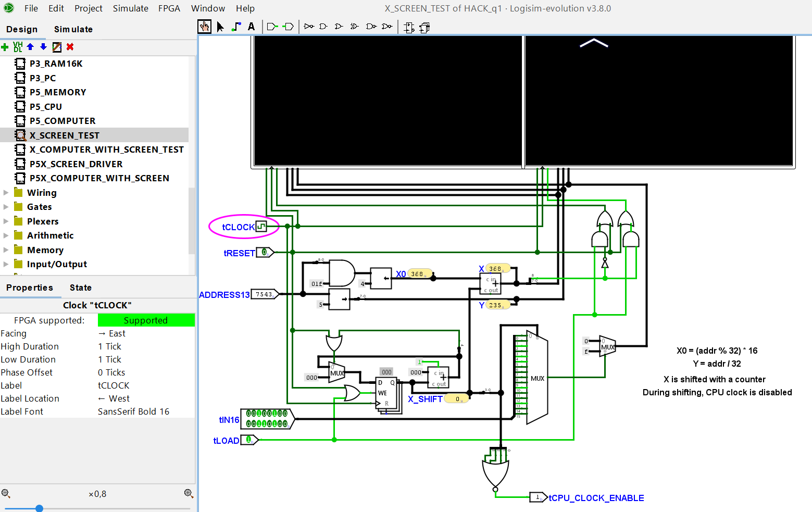Toggle the tLOAD input pin value
Image resolution: width=812 pixels, height=512 pixels.
249,440
